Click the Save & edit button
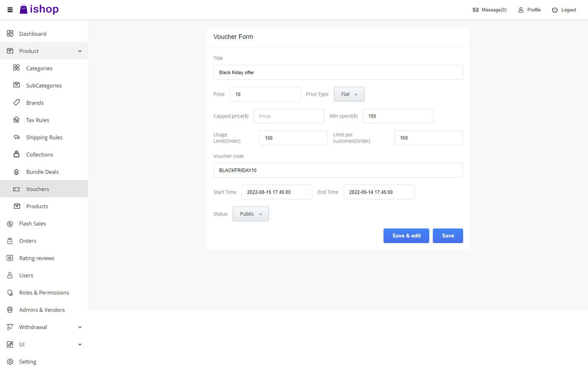 (x=406, y=236)
